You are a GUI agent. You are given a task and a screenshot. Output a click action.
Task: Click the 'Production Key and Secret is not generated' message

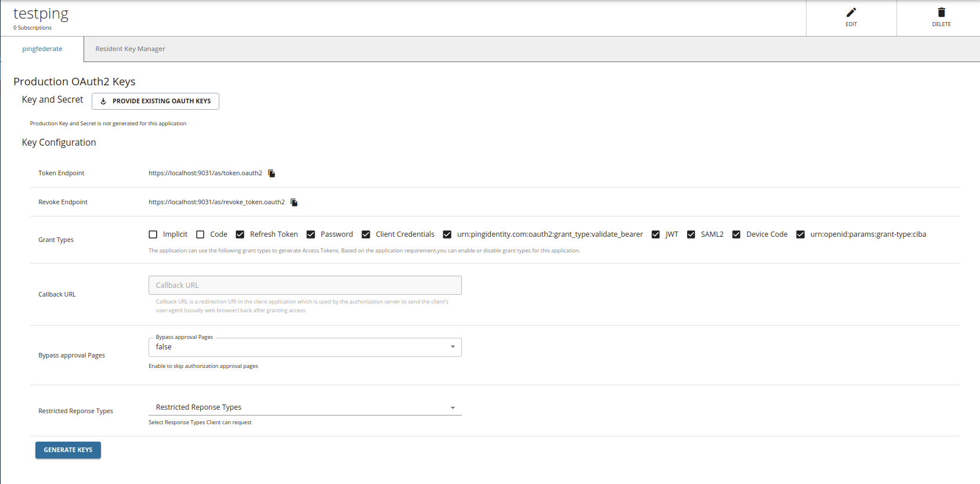pyautogui.click(x=108, y=124)
